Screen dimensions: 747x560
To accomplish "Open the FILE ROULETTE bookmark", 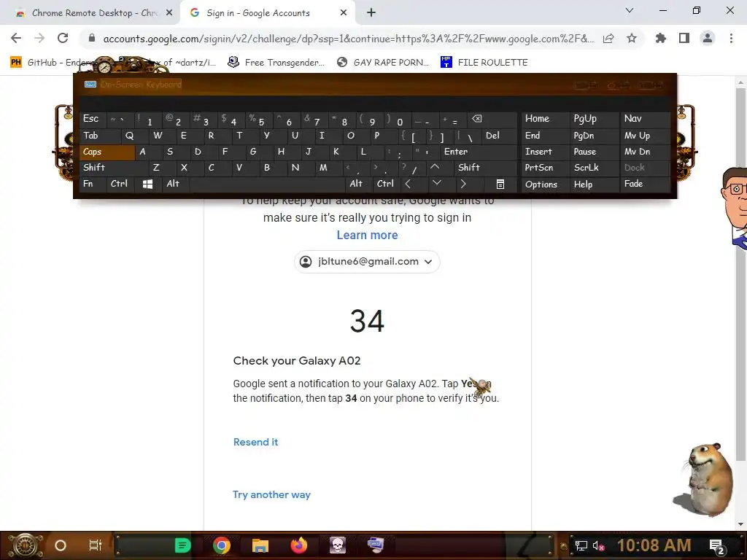I will (484, 63).
